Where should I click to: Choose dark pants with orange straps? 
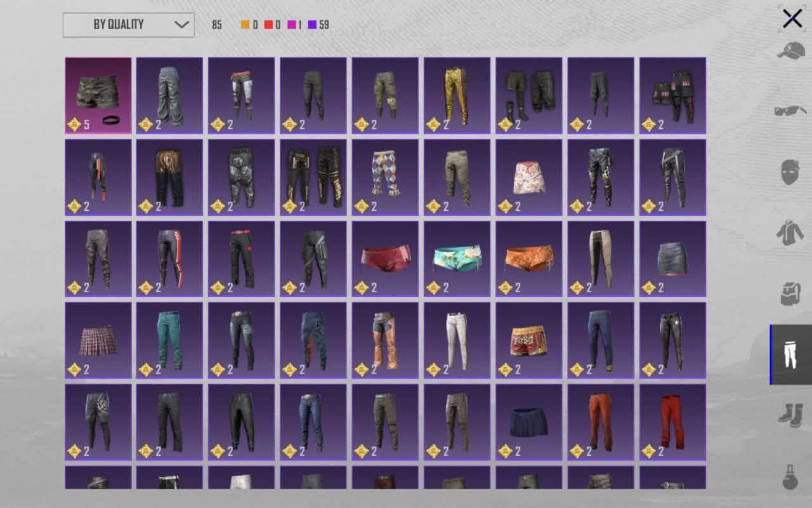pos(98,177)
